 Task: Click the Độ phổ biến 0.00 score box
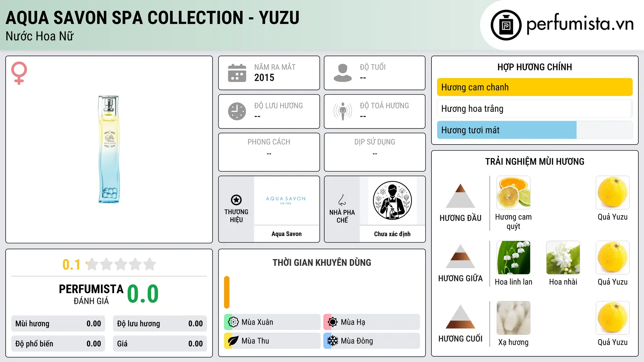(x=58, y=344)
